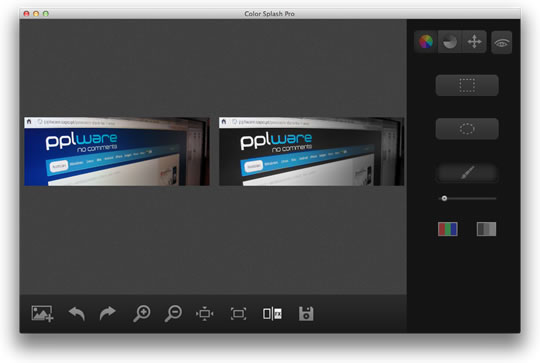Zoom in with the magnifier plus icon
This screenshot has width=540, height=363.
click(142, 313)
